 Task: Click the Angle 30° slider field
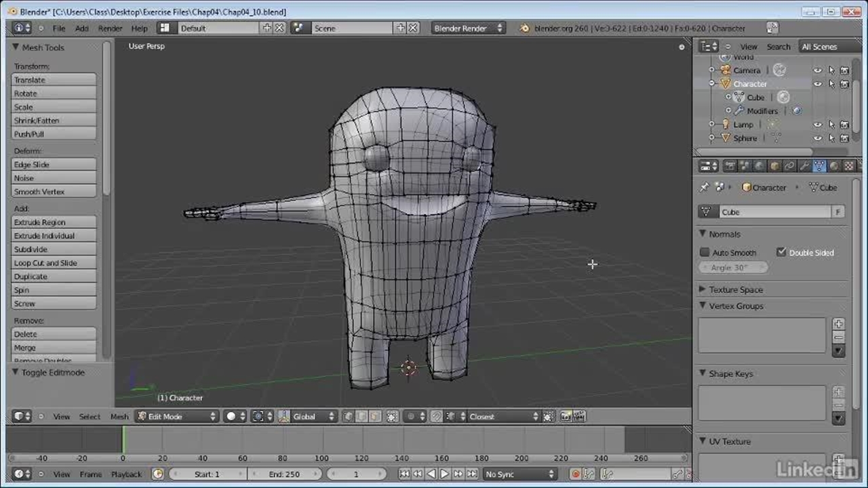tap(734, 268)
